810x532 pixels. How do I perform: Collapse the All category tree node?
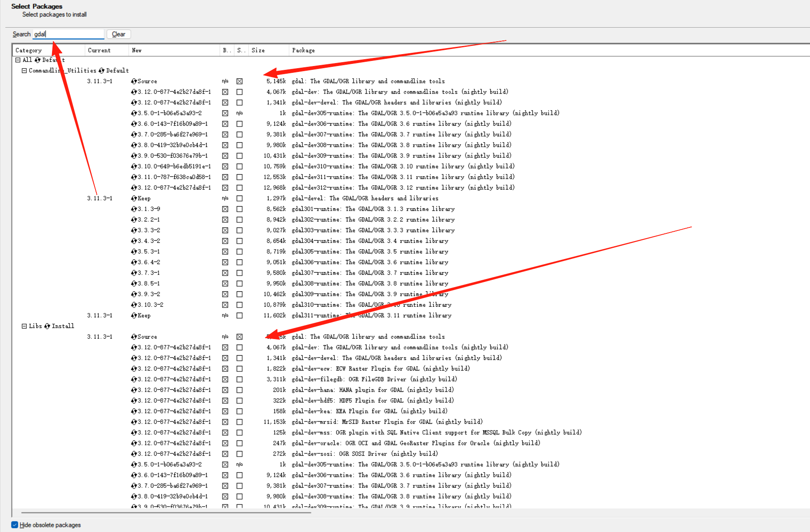pyautogui.click(x=18, y=60)
